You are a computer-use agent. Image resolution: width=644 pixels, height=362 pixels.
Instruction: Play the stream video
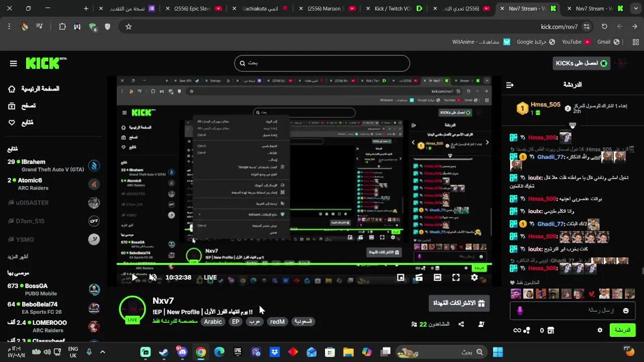click(135, 278)
